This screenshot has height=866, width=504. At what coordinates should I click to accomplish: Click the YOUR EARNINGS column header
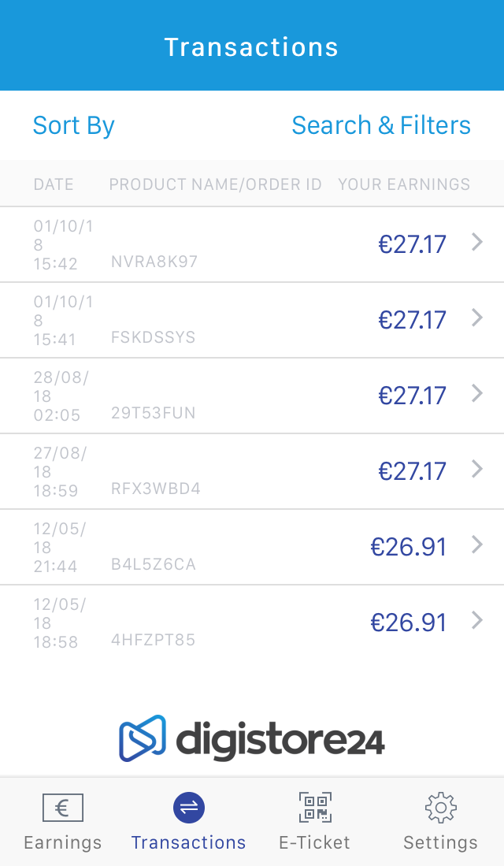pyautogui.click(x=404, y=184)
